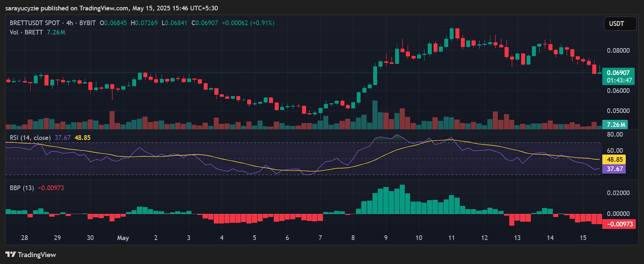This screenshot has height=264, width=644.
Task: Open the USDT currency selector
Action: pos(619,24)
